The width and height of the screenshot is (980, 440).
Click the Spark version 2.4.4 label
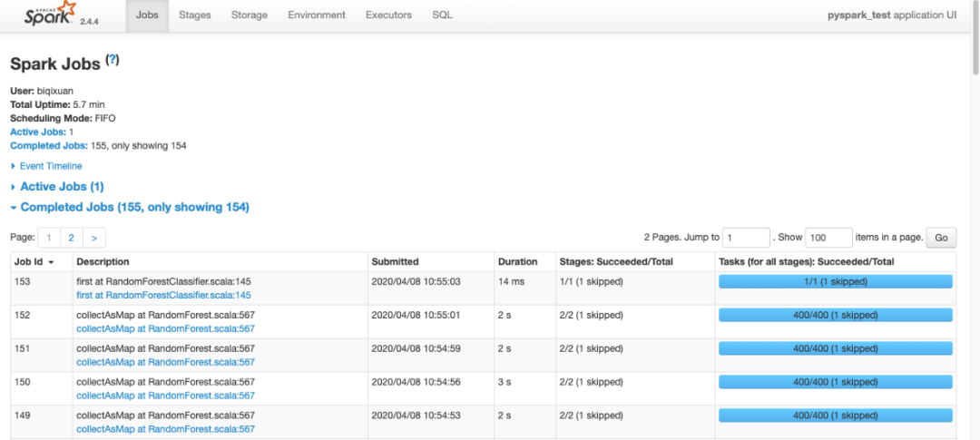[89, 21]
